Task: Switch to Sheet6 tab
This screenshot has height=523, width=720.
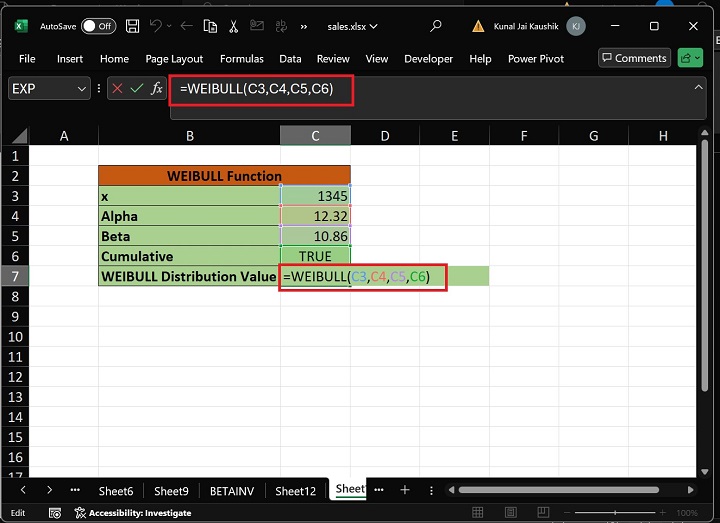Action: point(116,491)
